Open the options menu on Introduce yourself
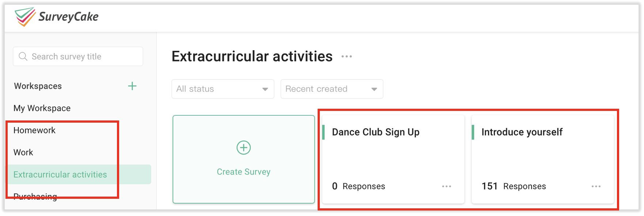This screenshot has width=644, height=216. [x=596, y=186]
